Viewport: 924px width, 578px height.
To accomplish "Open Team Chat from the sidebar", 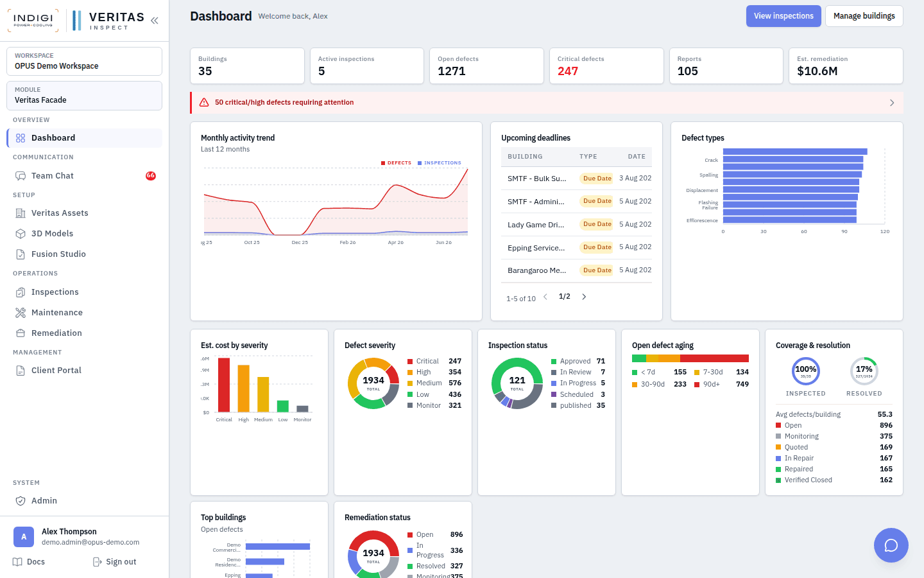I will [84, 176].
